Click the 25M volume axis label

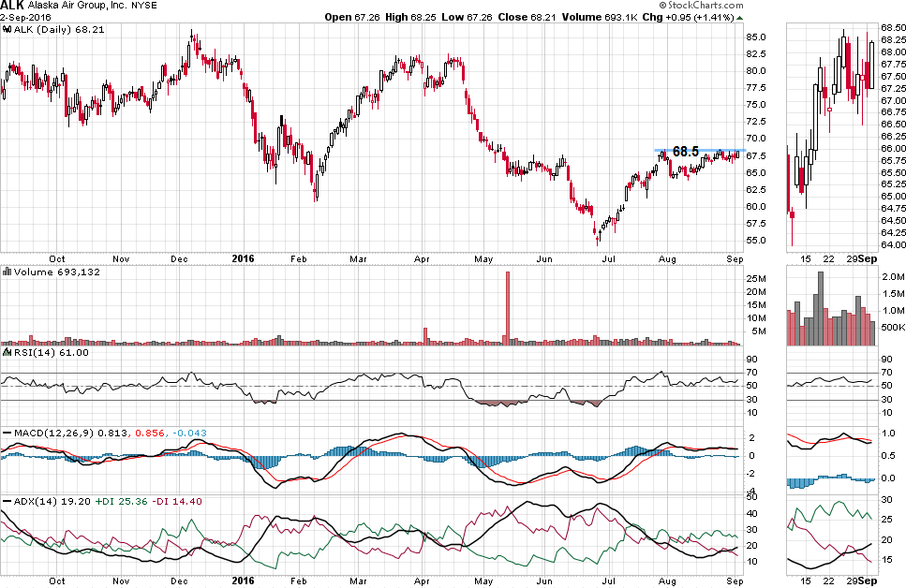[x=756, y=278]
